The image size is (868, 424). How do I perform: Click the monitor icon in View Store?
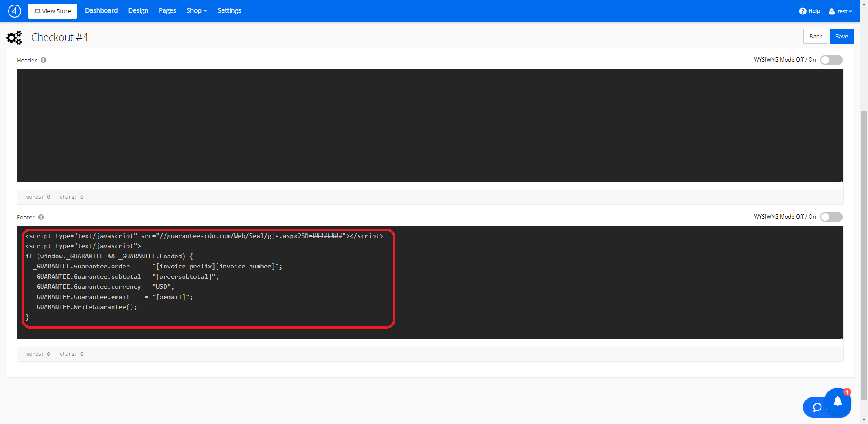[x=38, y=11]
